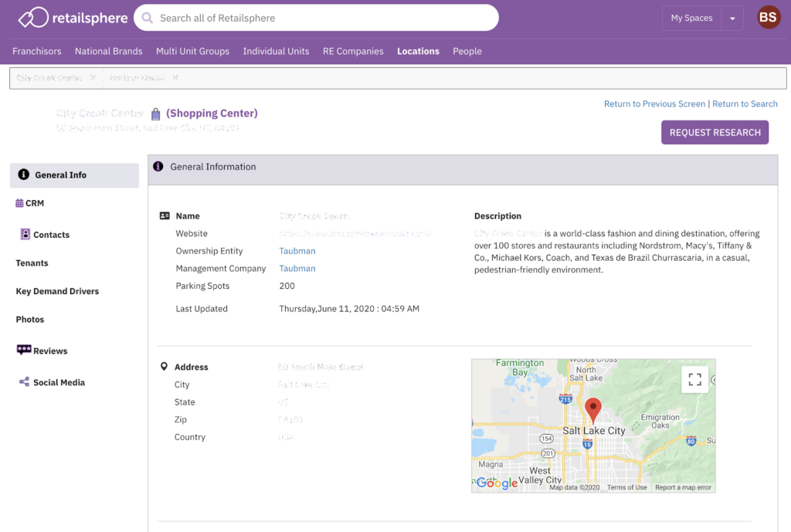This screenshot has height=532, width=791.
Task: Click the (Shopping Center) title label
Action: [212, 114]
